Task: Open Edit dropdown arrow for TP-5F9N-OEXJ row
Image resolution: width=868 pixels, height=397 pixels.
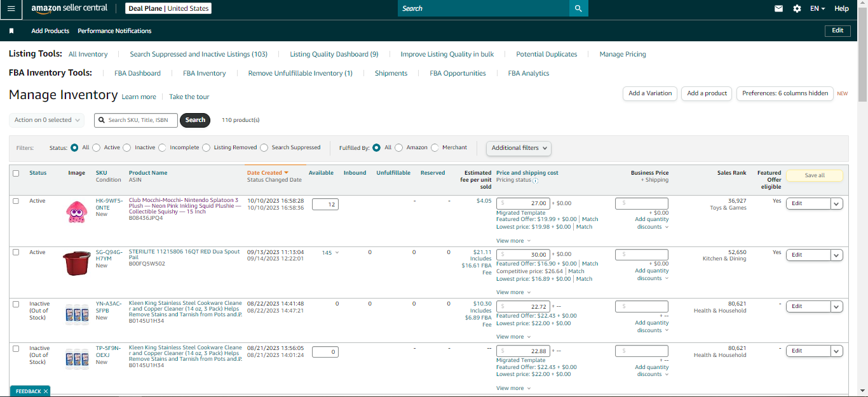Action: click(837, 351)
